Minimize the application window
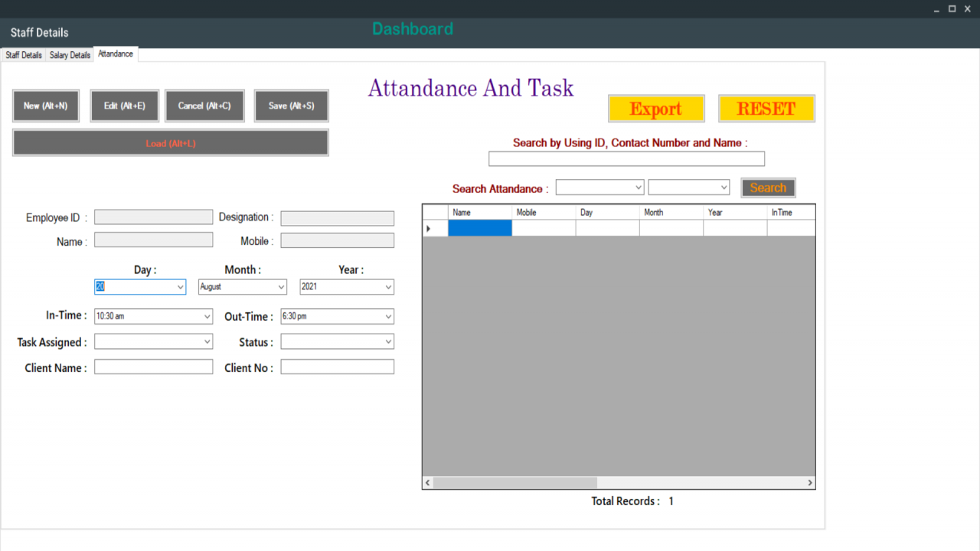 pos(937,9)
